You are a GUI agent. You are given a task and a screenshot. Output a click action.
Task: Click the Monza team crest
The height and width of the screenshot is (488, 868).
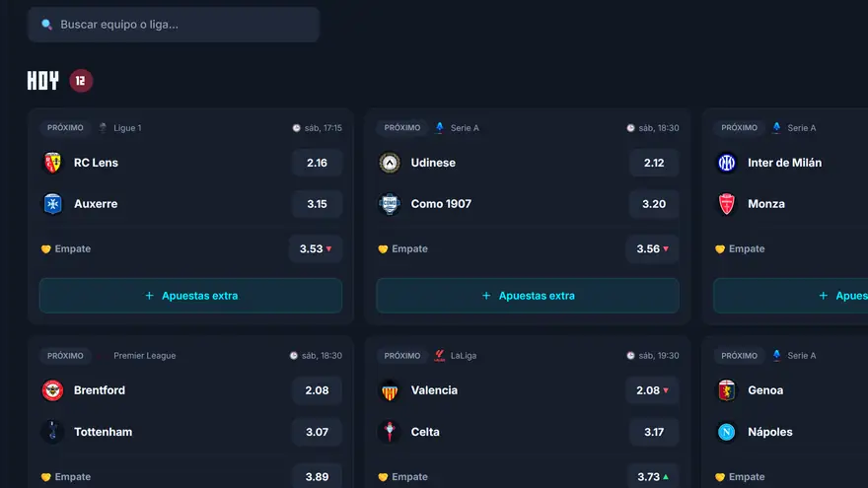point(726,204)
